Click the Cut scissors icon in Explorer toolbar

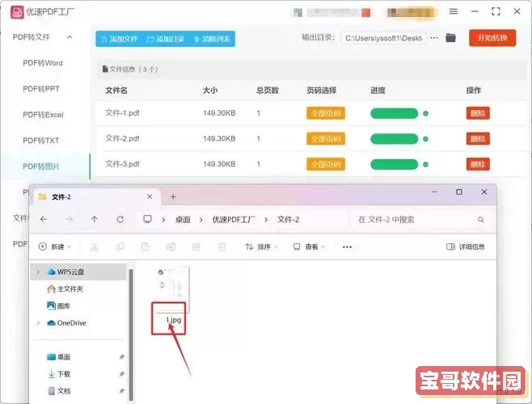95,246
